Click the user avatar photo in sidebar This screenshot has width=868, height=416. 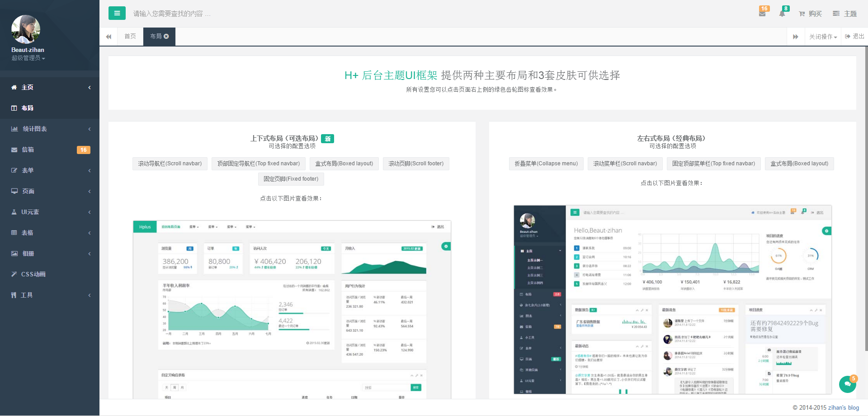point(26,29)
